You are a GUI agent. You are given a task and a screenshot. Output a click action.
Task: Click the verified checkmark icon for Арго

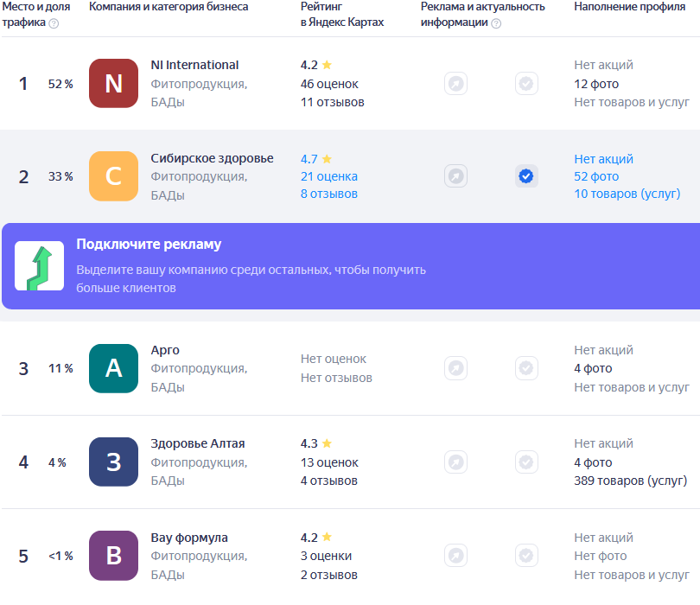click(526, 368)
